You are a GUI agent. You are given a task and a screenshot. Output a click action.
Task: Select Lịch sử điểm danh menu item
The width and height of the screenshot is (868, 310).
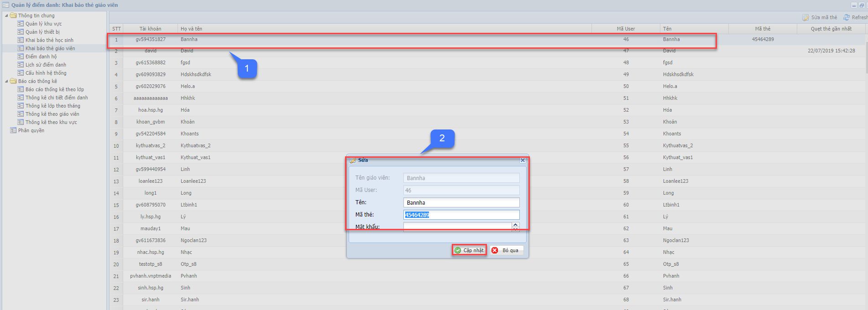pos(46,65)
